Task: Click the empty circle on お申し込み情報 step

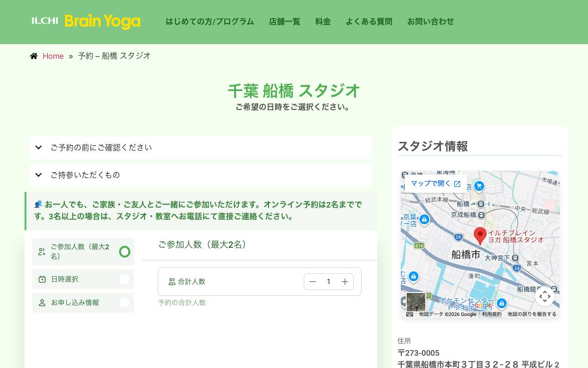Action: (124, 303)
